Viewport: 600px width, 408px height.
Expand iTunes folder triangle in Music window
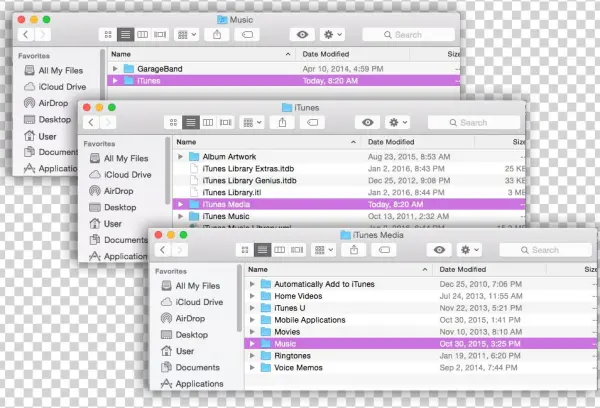pyautogui.click(x=115, y=81)
